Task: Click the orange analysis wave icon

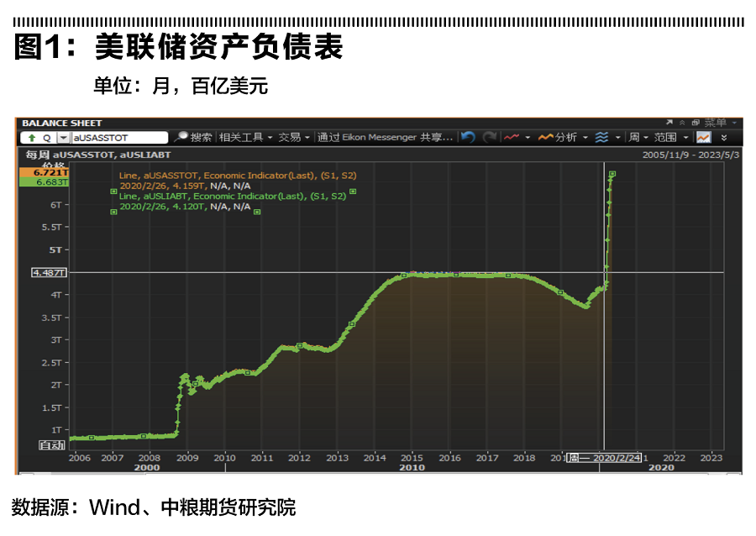Action: click(545, 137)
